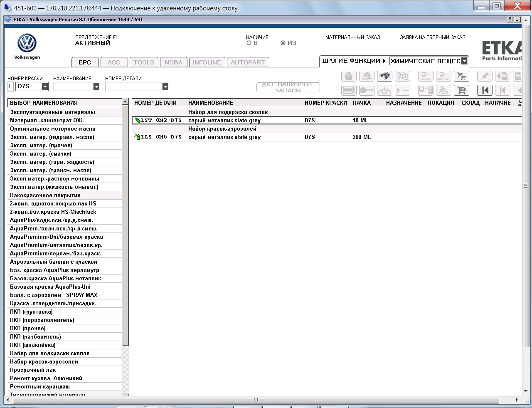Select 'Лакокрасочное покрытие' category
Image resolution: width=532 pixels, height=408 pixels.
pos(65,195)
